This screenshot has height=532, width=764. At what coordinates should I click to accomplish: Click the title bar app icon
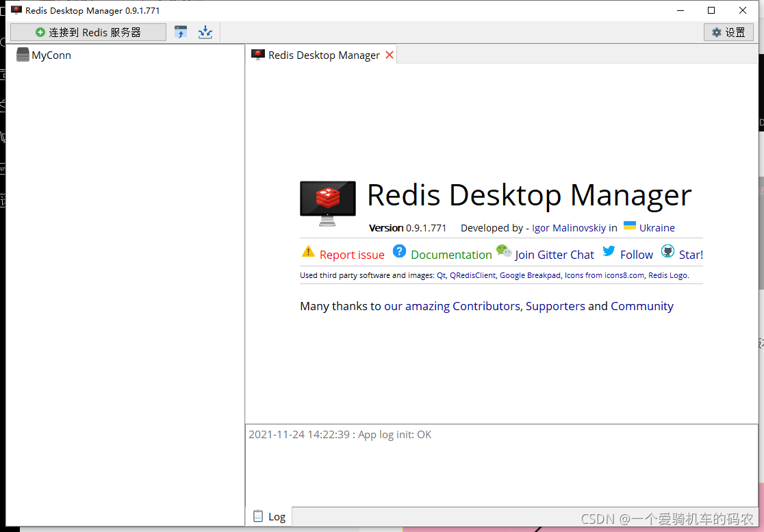click(16, 10)
